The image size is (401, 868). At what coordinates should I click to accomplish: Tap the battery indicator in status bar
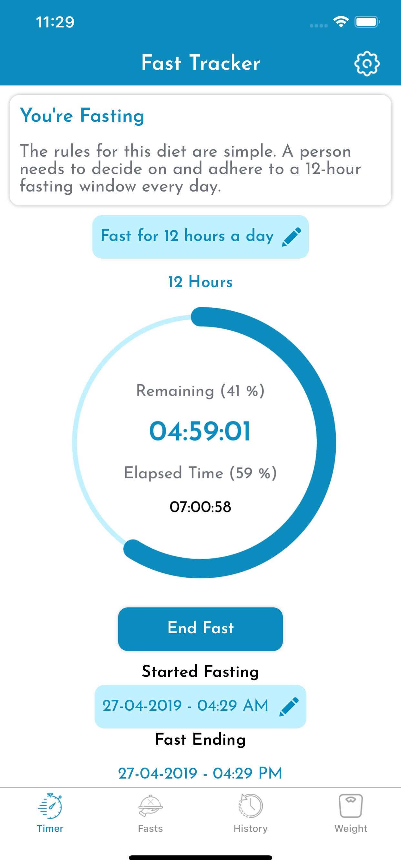coord(367,22)
